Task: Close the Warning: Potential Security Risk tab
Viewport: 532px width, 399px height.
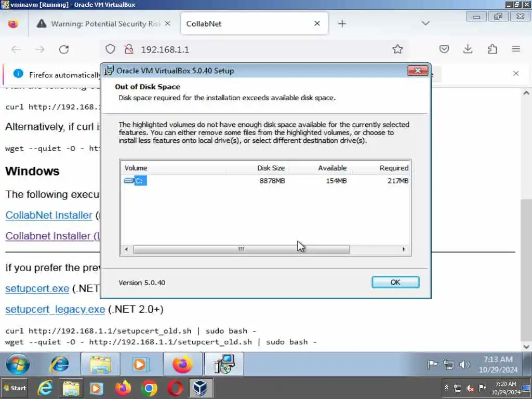Action: pos(168,23)
